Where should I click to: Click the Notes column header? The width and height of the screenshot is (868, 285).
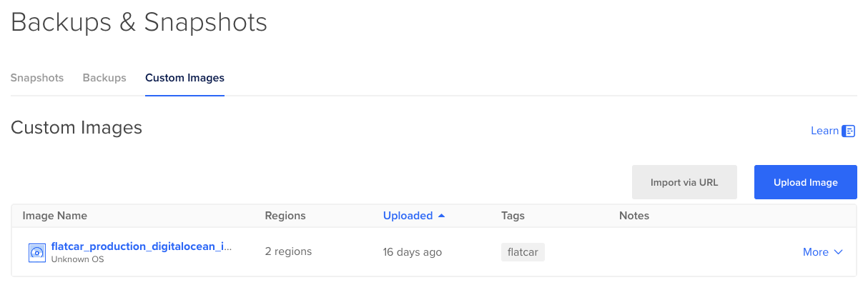(634, 216)
